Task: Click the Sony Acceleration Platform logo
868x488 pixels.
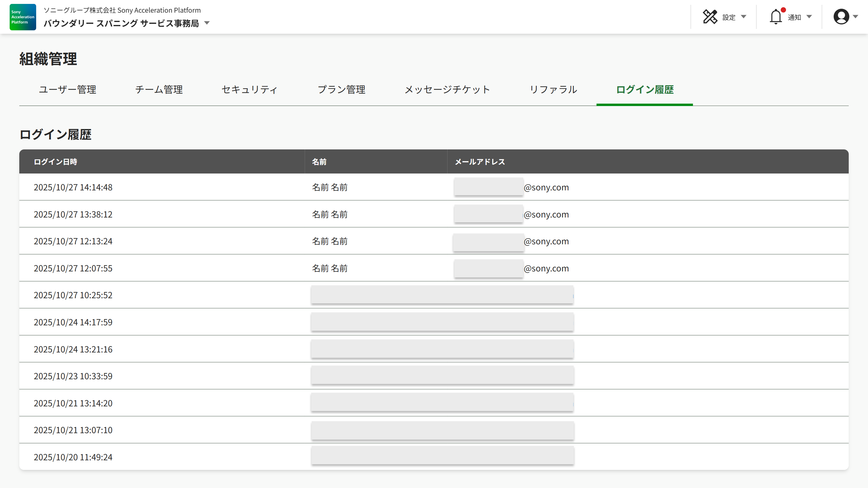Action: (x=23, y=17)
